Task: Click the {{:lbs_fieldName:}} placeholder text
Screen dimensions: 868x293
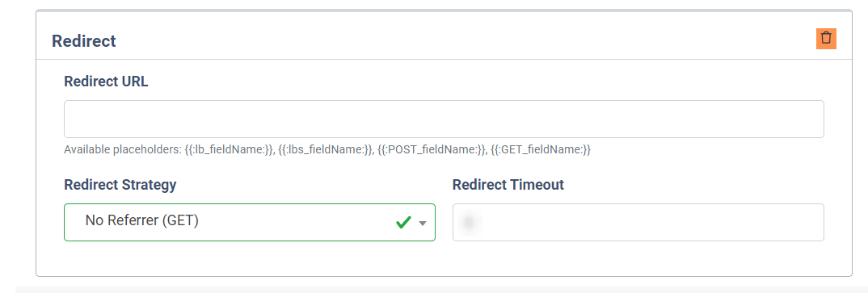Action: (326, 150)
